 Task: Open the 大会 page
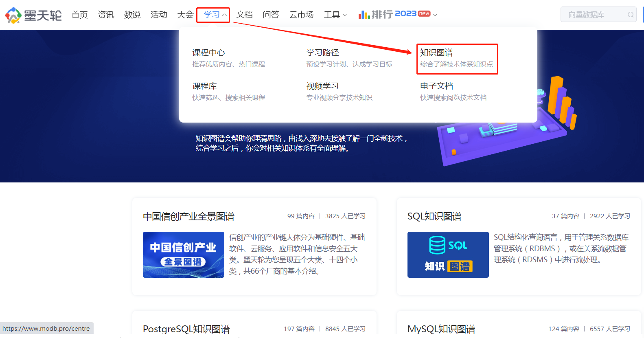click(185, 15)
